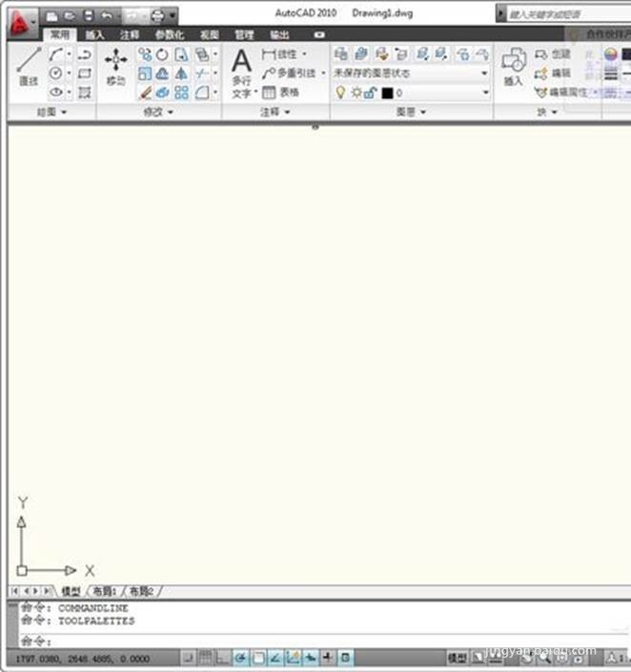Image resolution: width=631 pixels, height=672 pixels.
Task: Expand the 绘图 (Draw) panel title
Action: [x=51, y=112]
